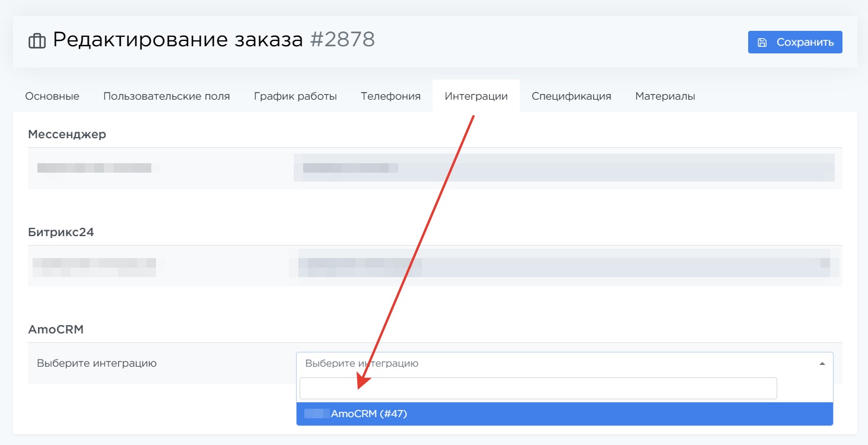Click the dropdown arrow of the AmoCRM select
This screenshot has height=445, width=868.
pyautogui.click(x=822, y=364)
